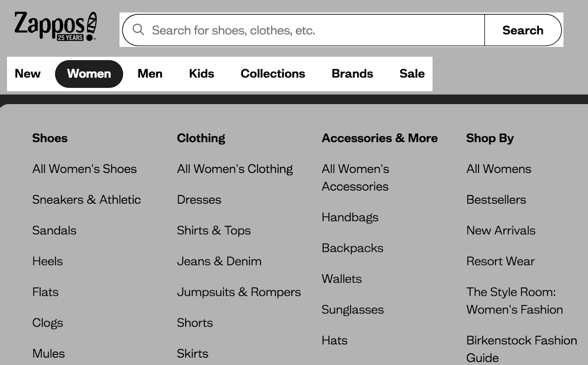Browse Jeans & Denim

coord(219,261)
